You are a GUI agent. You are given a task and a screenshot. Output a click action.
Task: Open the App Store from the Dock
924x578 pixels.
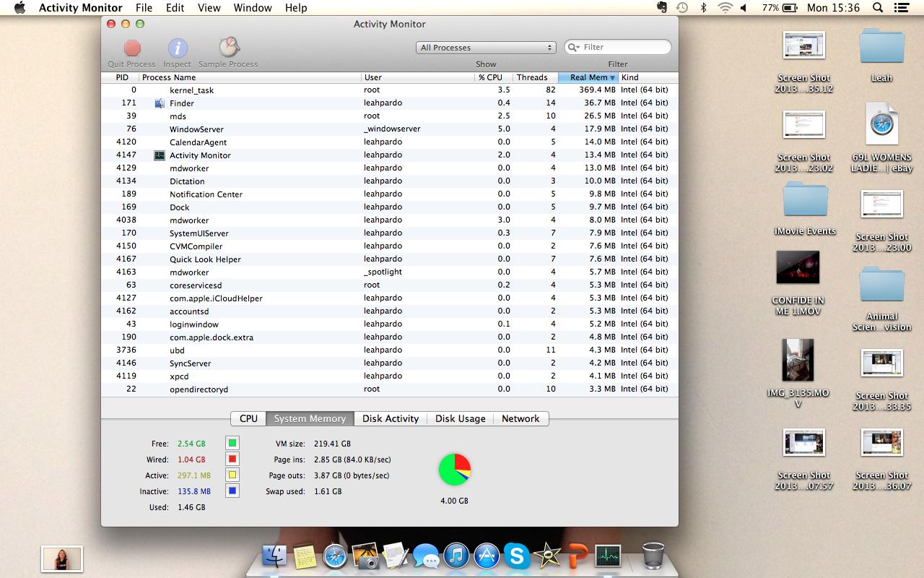point(487,556)
